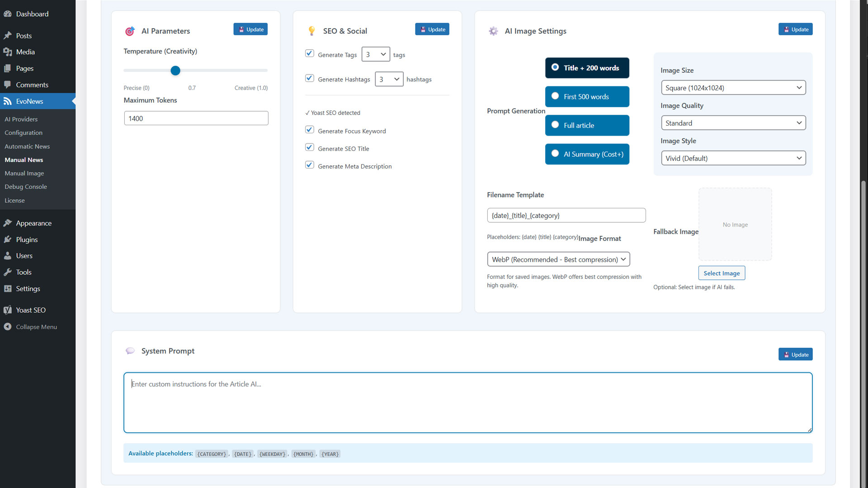Screen dimensions: 868x488
Task: Expand the Image Style dropdown
Action: click(733, 158)
